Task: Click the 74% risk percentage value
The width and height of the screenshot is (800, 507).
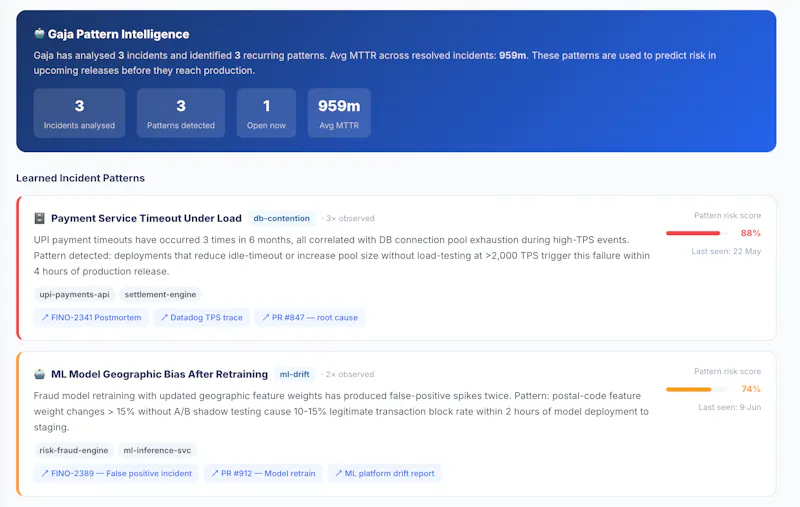Action: (x=751, y=389)
